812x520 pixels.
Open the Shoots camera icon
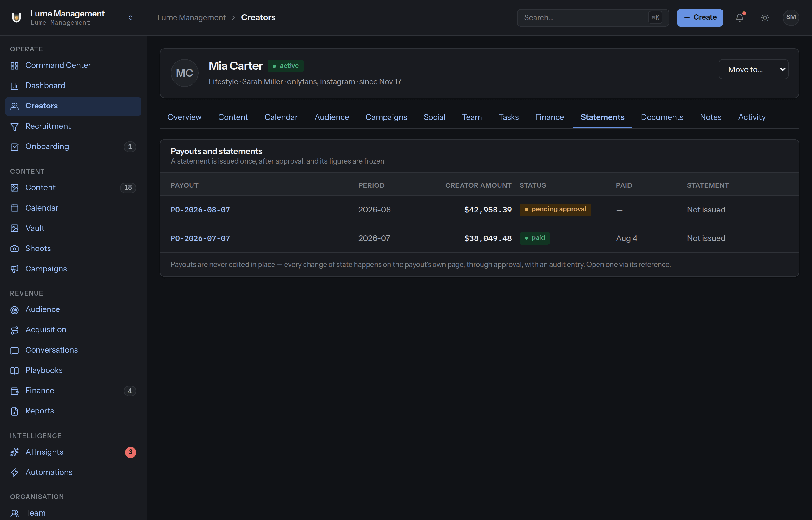click(x=15, y=249)
